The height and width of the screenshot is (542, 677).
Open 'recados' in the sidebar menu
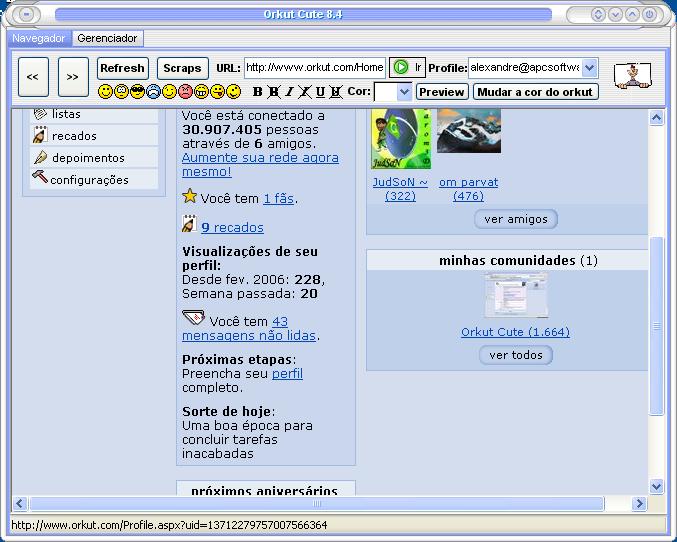point(74,136)
